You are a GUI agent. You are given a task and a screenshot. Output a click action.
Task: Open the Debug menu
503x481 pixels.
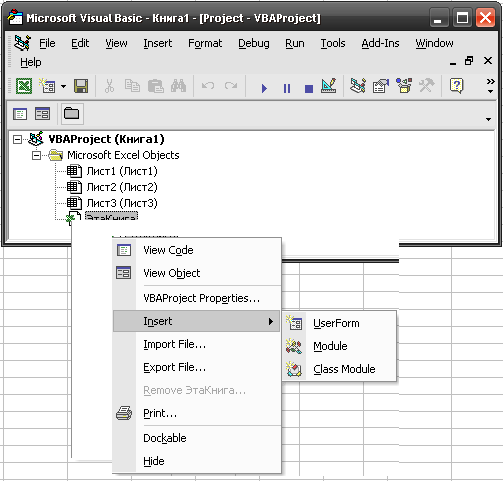(254, 43)
